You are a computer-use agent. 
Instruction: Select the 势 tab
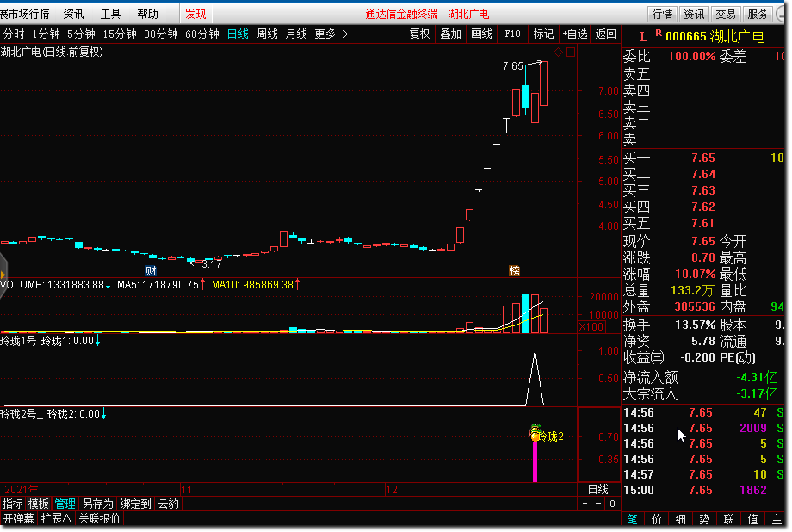(x=704, y=519)
